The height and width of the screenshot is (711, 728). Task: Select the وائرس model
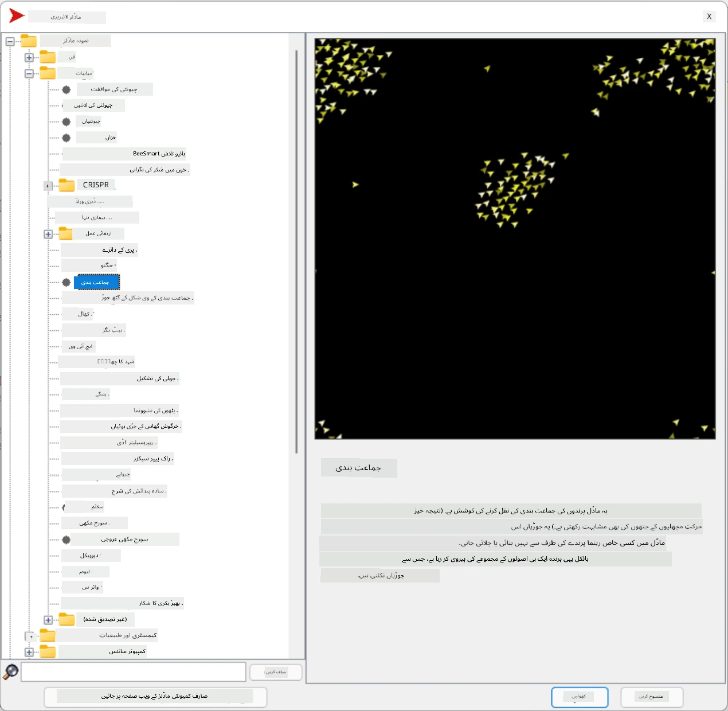click(x=84, y=587)
